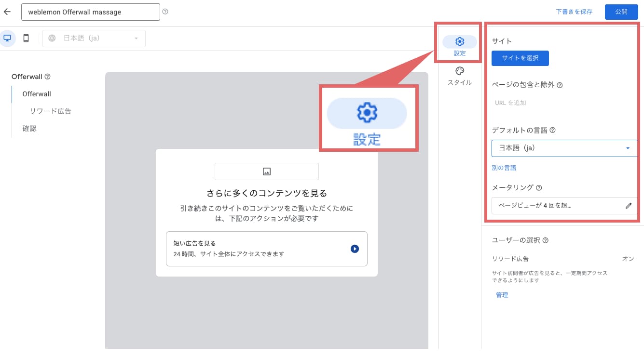Screen dimensions: 644x356
Task: Click the play arrow on 短い広告を見る card
Action: coord(355,249)
